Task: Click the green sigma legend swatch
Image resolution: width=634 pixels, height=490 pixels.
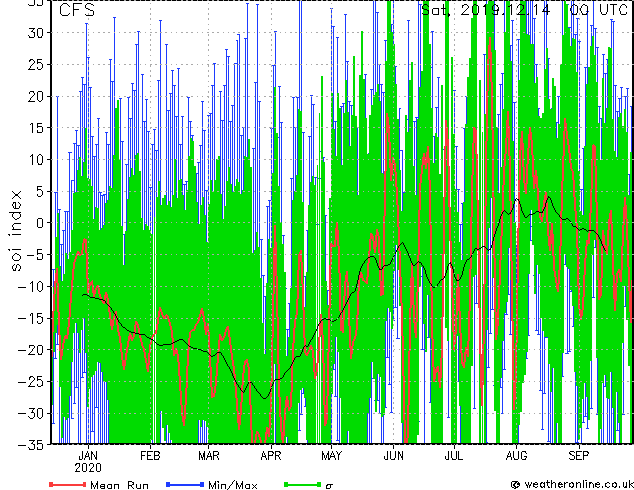Action: click(303, 484)
